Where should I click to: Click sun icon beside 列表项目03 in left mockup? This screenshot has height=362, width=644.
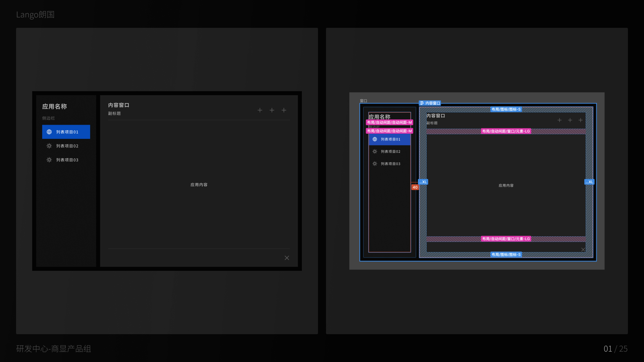coord(49,160)
